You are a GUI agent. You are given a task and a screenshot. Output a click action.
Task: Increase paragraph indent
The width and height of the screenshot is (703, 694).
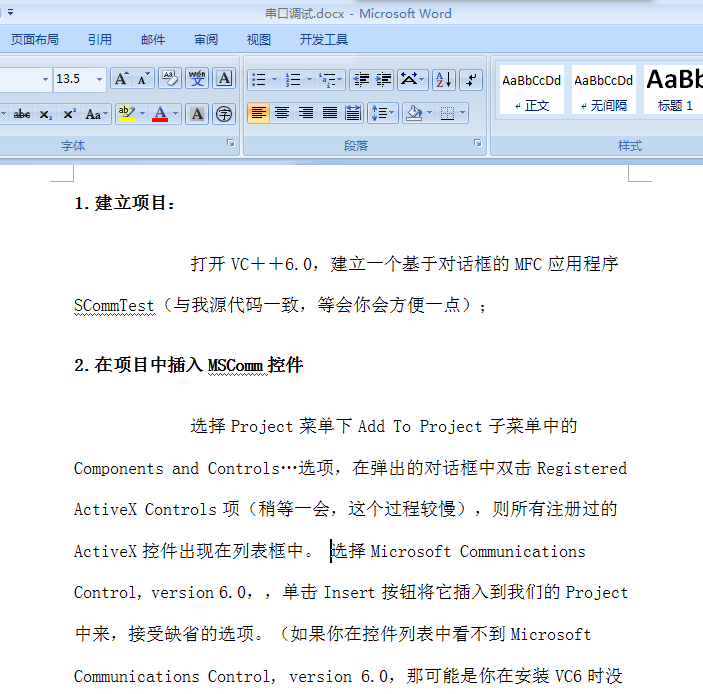[383, 80]
